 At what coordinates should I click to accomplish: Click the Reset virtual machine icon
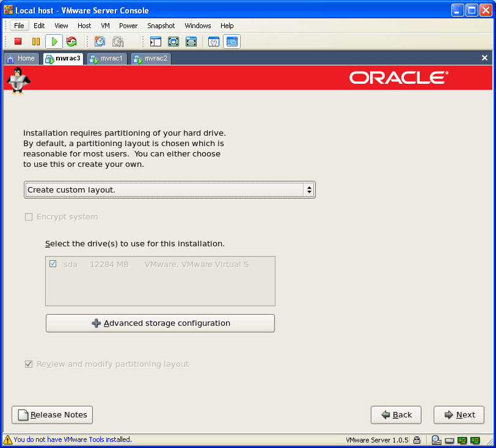pos(71,42)
